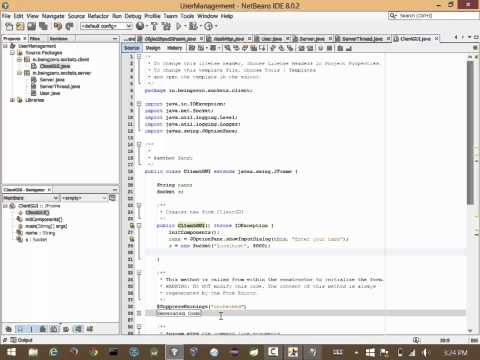The width and height of the screenshot is (480, 360).
Task: Toggle Fully Qualified Names in the Navigator
Action: tap(66, 329)
